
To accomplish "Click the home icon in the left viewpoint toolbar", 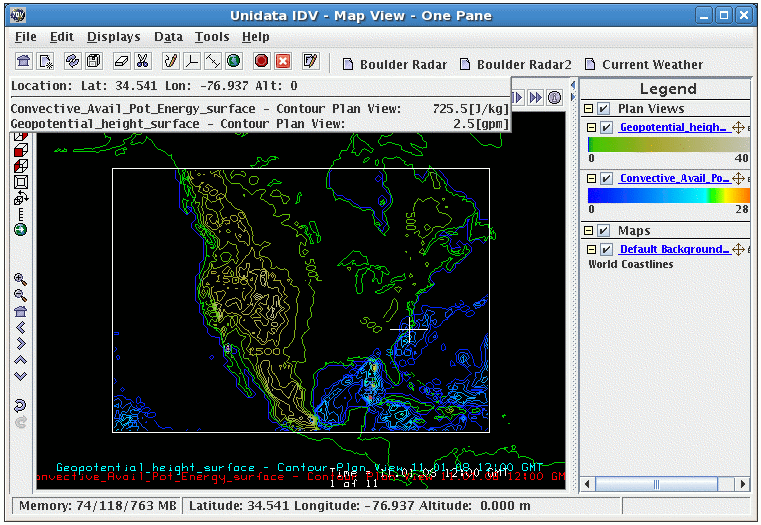I will click(x=20, y=311).
